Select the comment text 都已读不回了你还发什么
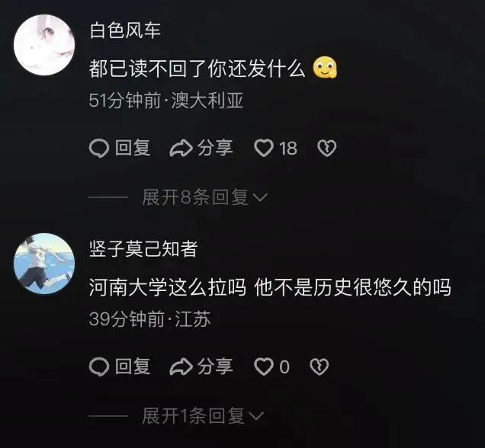 coord(197,69)
